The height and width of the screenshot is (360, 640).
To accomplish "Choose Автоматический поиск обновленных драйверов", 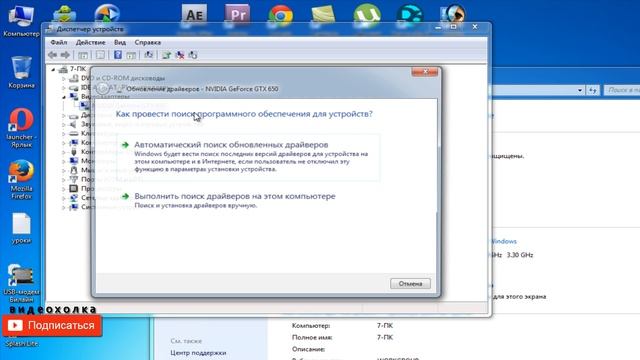I will click(x=249, y=157).
